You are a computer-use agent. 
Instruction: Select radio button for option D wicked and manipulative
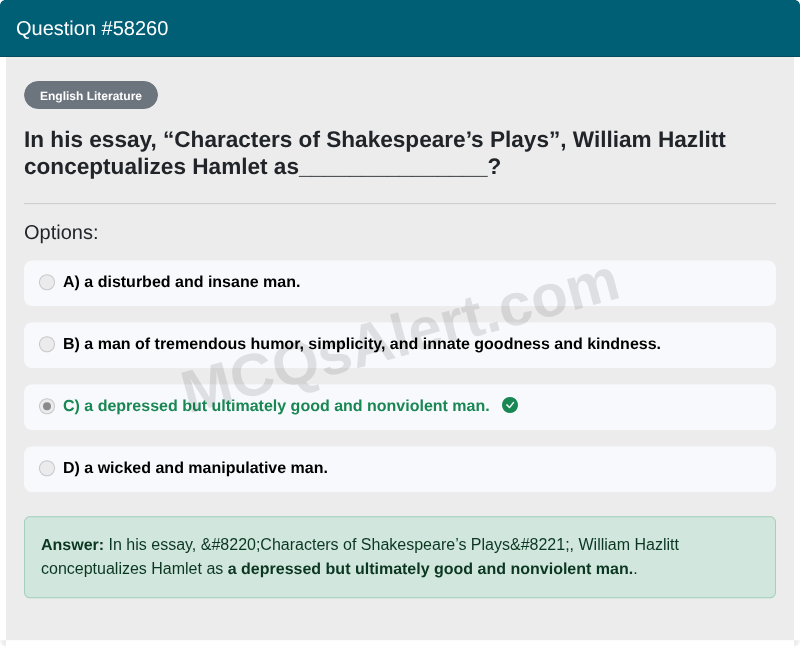[x=47, y=468]
